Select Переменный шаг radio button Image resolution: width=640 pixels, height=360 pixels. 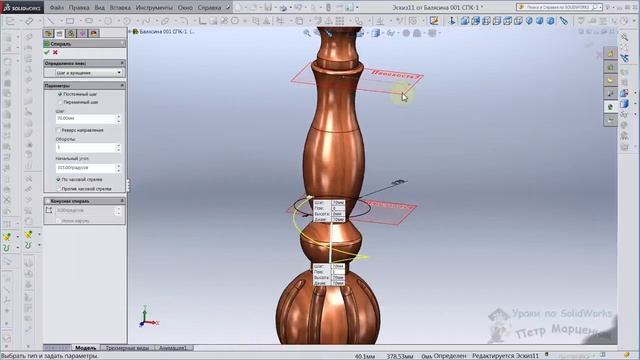[x=60, y=102]
